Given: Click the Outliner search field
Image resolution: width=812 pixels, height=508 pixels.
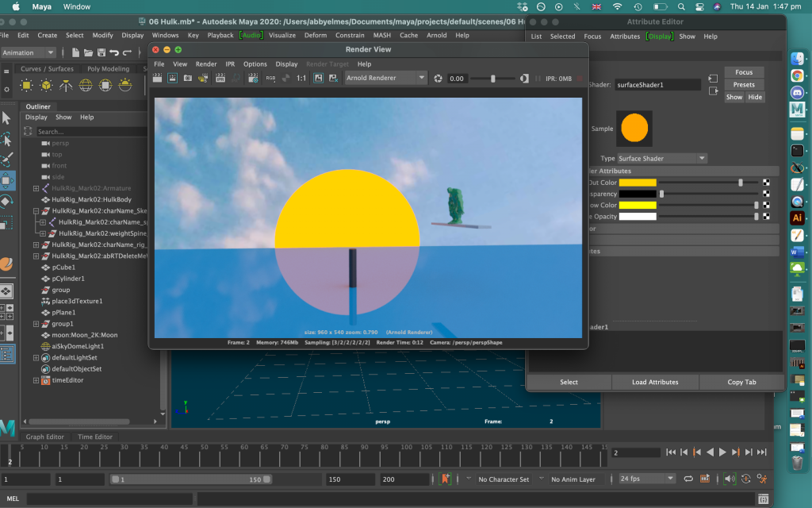Looking at the screenshot, I should coord(87,132).
